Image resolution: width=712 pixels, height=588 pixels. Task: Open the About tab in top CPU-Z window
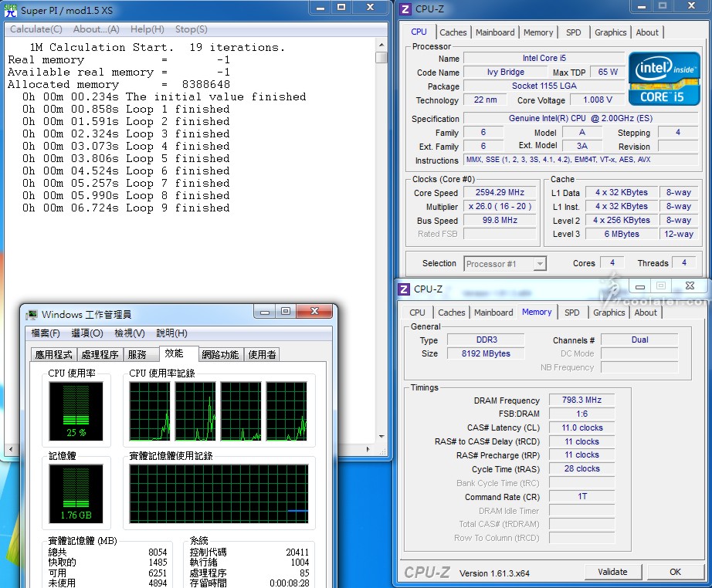(647, 32)
